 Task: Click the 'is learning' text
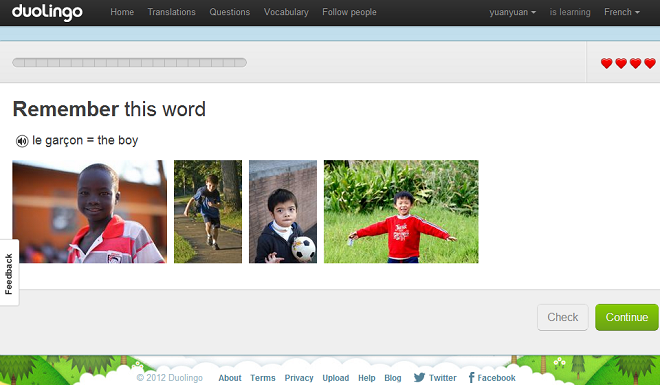570,12
